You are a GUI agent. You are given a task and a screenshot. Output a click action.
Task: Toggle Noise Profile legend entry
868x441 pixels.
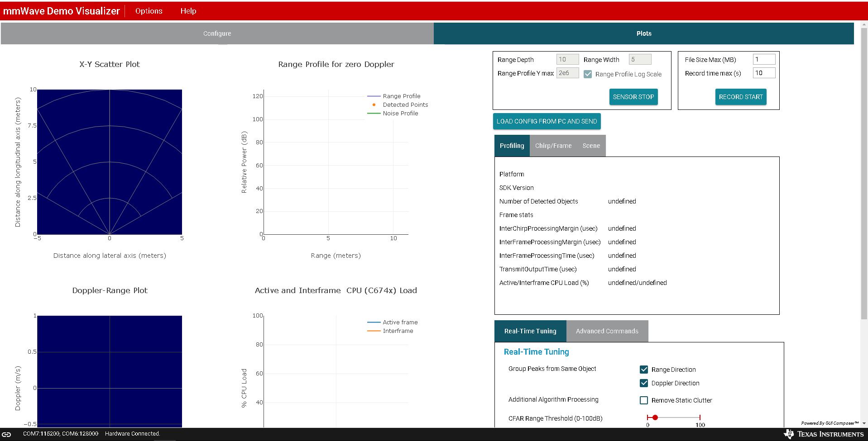point(393,113)
